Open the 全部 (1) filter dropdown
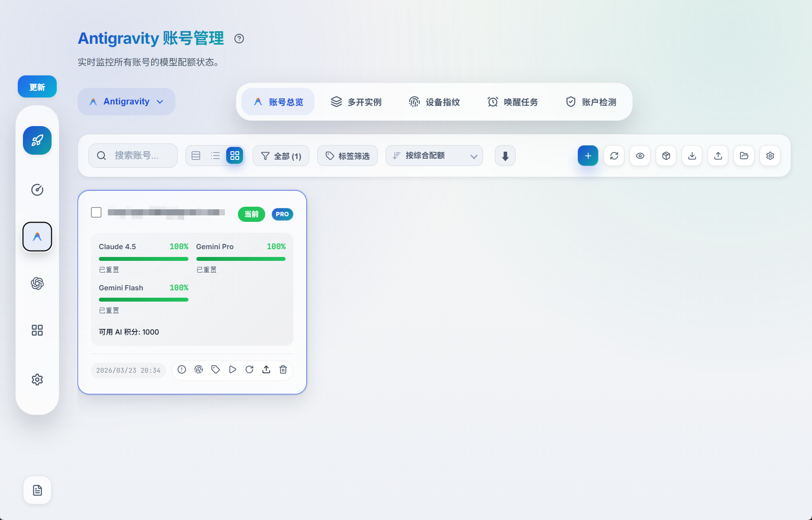The width and height of the screenshot is (812, 520). click(281, 156)
